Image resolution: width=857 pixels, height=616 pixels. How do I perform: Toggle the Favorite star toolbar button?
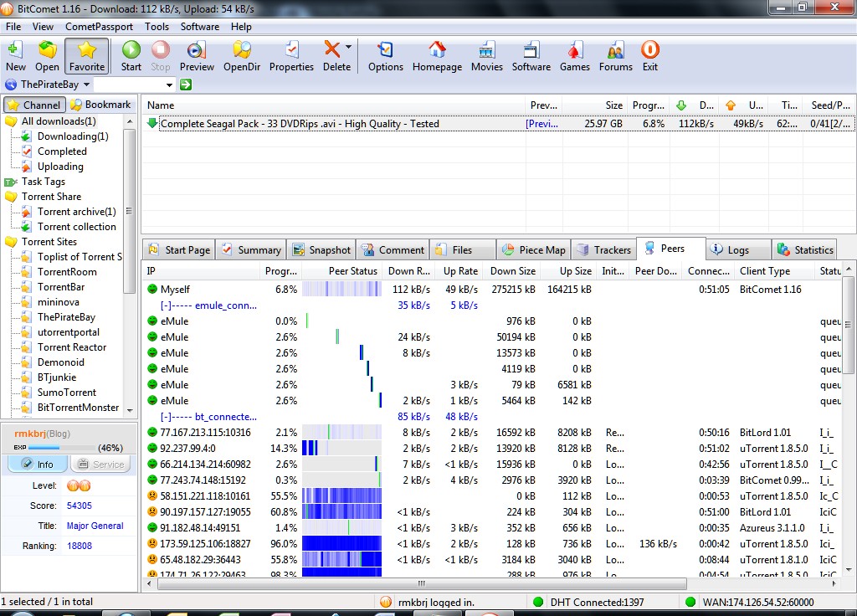tap(87, 56)
